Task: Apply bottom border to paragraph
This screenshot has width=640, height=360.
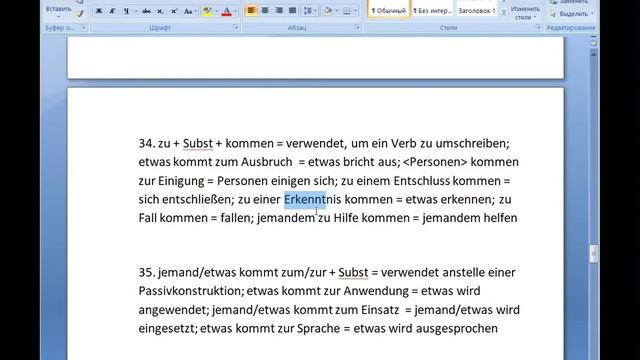Action: [347, 11]
